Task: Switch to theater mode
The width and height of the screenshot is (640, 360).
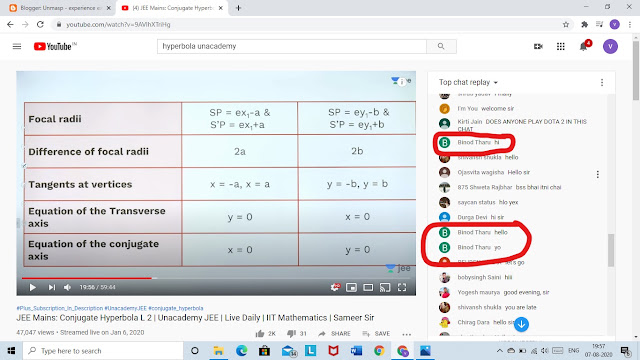Action: pyautogui.click(x=368, y=287)
